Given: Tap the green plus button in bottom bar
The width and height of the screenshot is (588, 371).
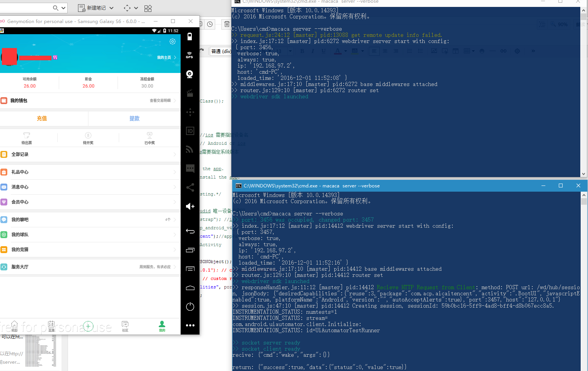Looking at the screenshot, I should point(88,326).
